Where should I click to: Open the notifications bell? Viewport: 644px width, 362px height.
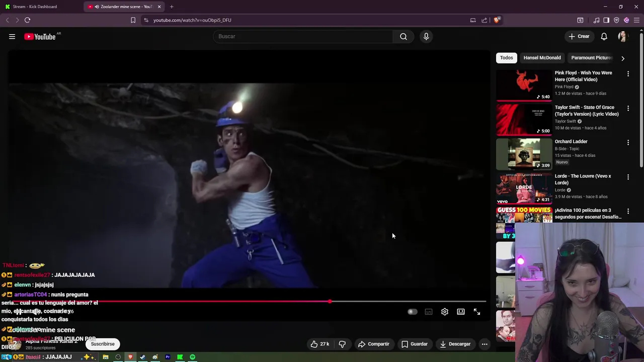tap(604, 36)
